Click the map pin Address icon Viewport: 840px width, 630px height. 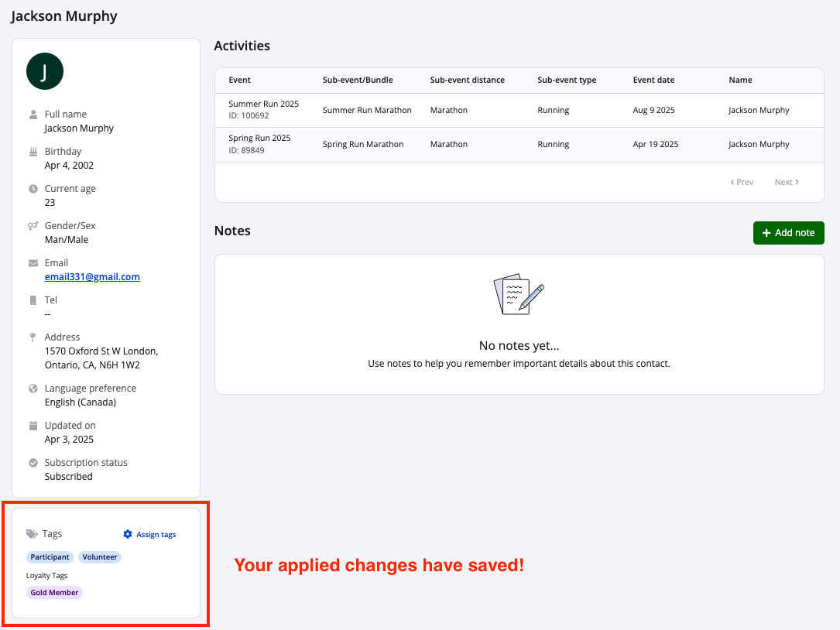[33, 337]
